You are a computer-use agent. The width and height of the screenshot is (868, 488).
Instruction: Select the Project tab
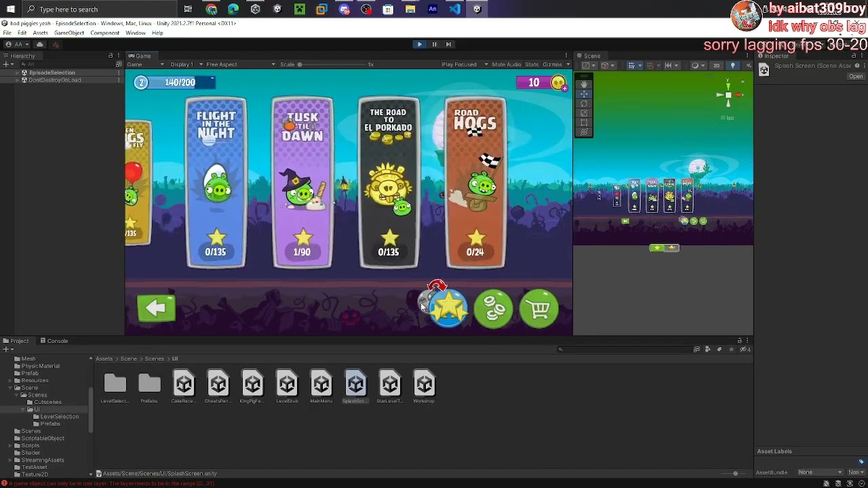click(x=16, y=341)
